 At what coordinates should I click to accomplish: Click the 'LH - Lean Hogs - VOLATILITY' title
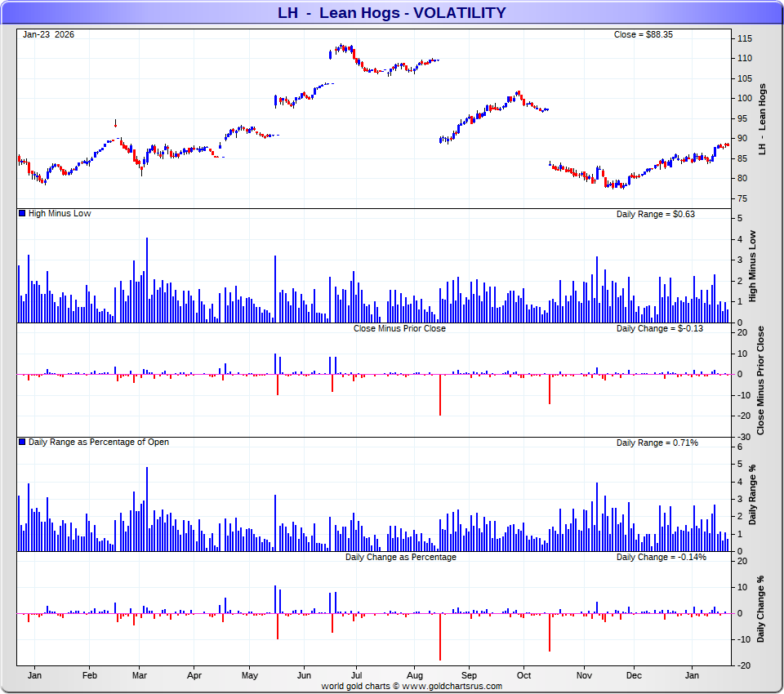(x=391, y=12)
